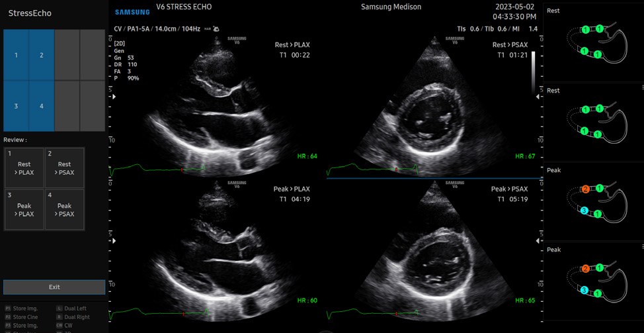Screen dimensions: 644x333
Task: Click the Exit button
Action: pyautogui.click(x=54, y=287)
